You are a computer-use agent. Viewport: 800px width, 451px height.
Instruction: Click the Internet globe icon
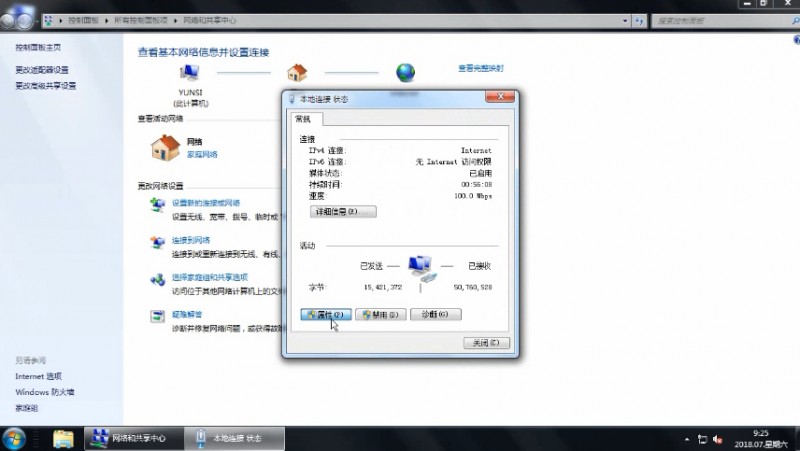click(x=406, y=72)
